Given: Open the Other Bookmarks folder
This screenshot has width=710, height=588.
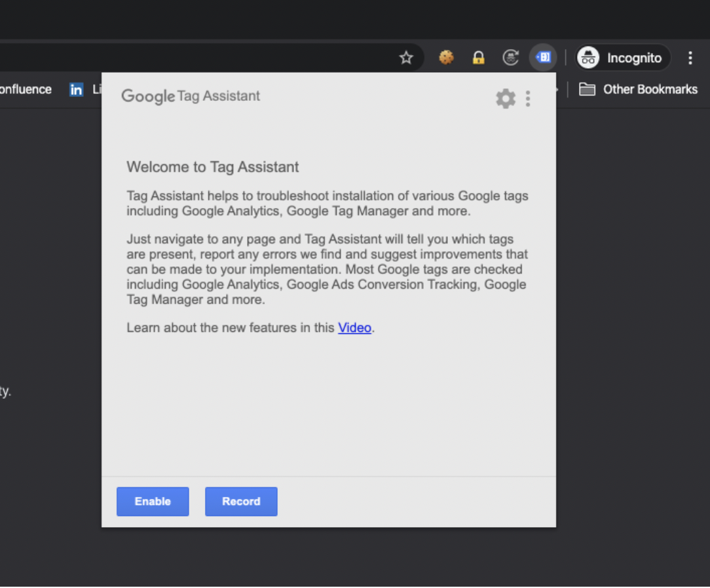Looking at the screenshot, I should click(638, 90).
